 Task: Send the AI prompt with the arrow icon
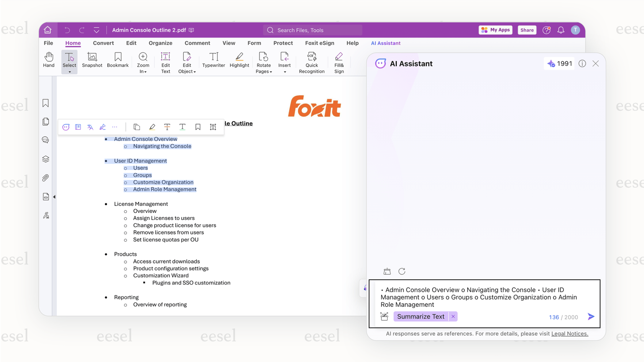pyautogui.click(x=591, y=316)
